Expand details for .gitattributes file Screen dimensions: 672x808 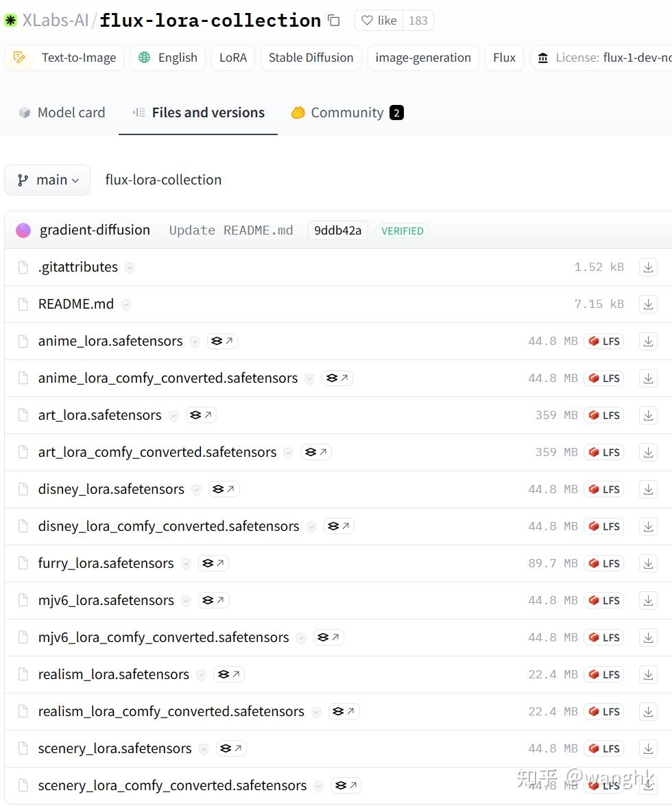pyautogui.click(x=130, y=268)
